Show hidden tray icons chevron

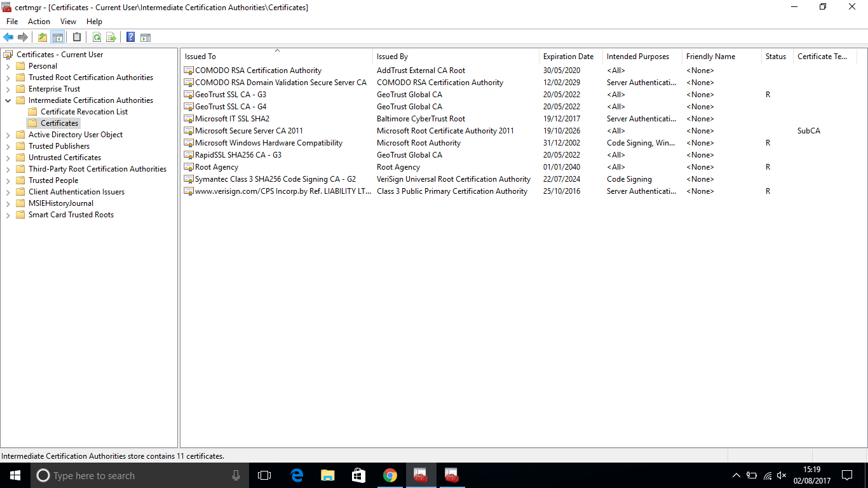click(736, 475)
